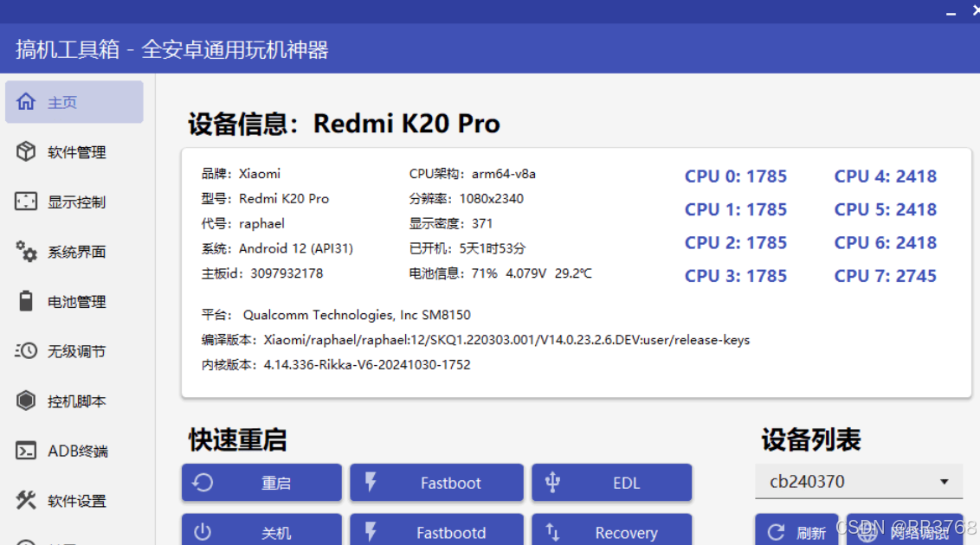
Task: Click 系统: Android 12 (API31) text
Action: (x=277, y=248)
